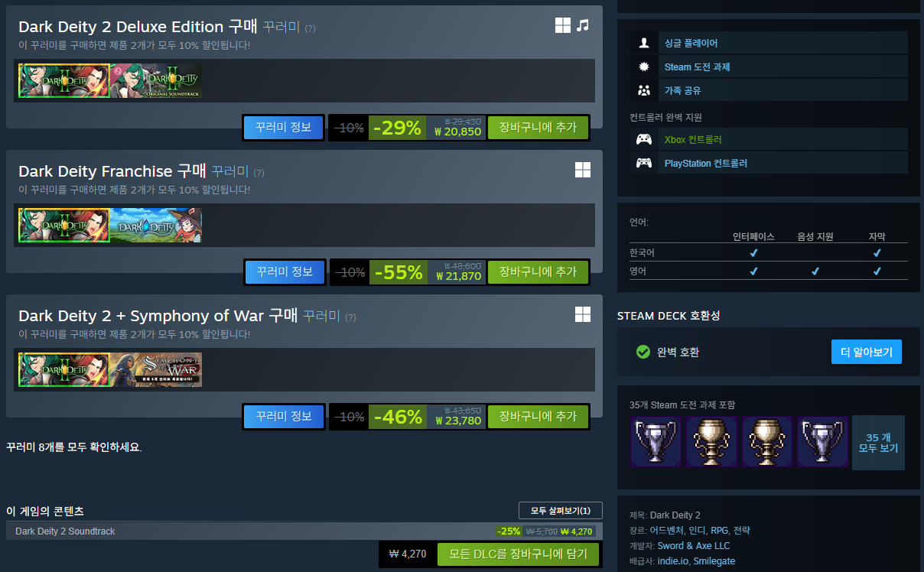This screenshot has height=572, width=924.
Task: Open the 35개 모두 보기 achievements tile
Action: pyautogui.click(x=878, y=443)
